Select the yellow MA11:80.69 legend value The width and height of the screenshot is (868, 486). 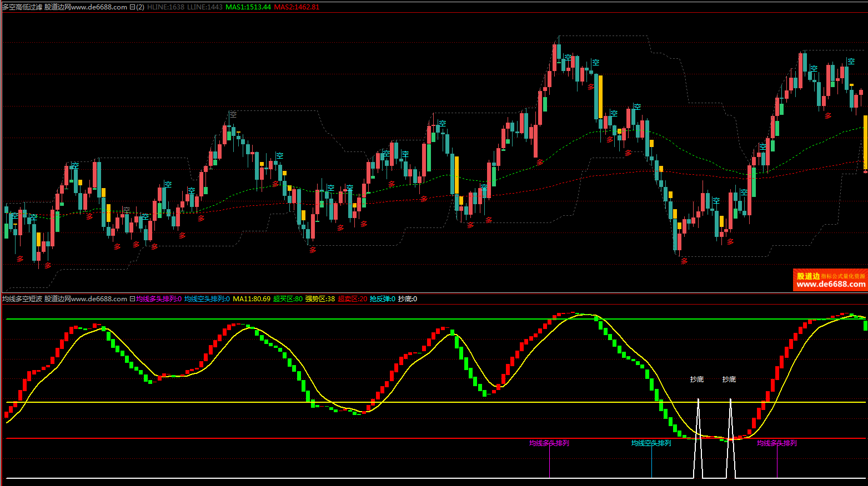tap(252, 299)
